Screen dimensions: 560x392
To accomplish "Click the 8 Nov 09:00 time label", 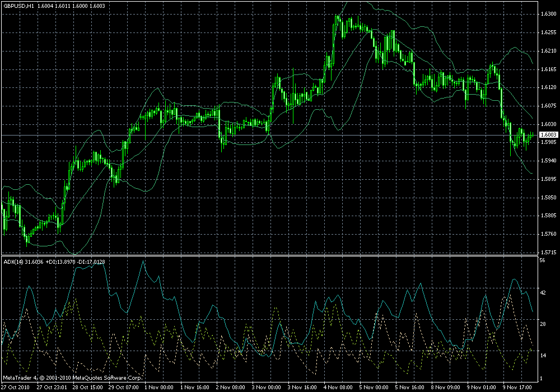I will pyautogui.click(x=445, y=388).
